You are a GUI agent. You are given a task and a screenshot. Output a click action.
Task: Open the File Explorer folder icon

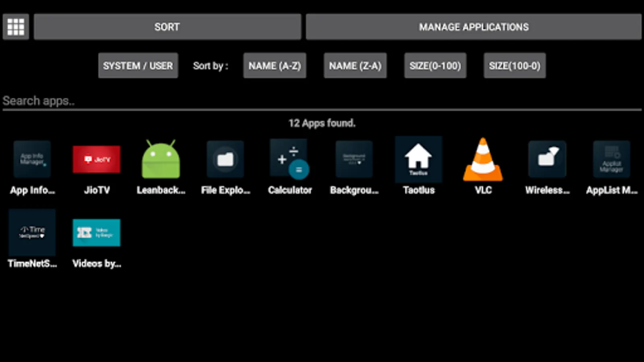pyautogui.click(x=225, y=159)
